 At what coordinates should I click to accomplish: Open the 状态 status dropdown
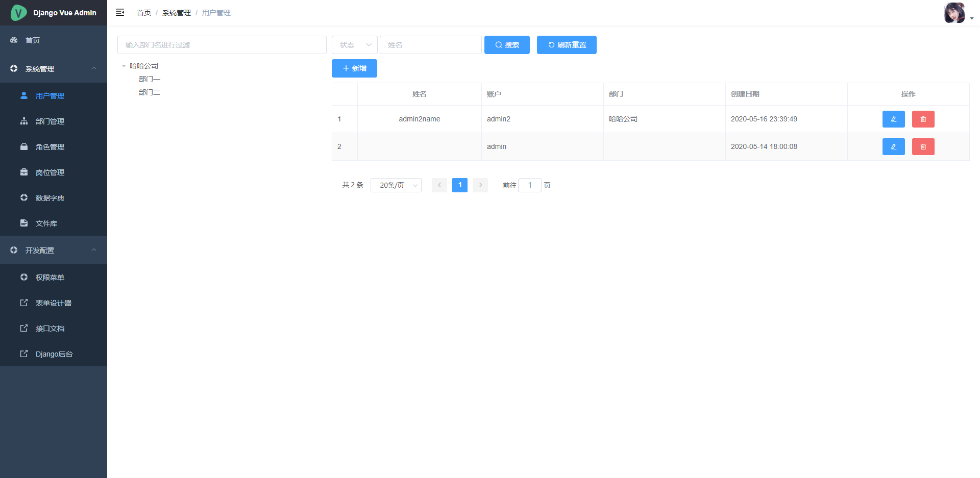coord(355,45)
